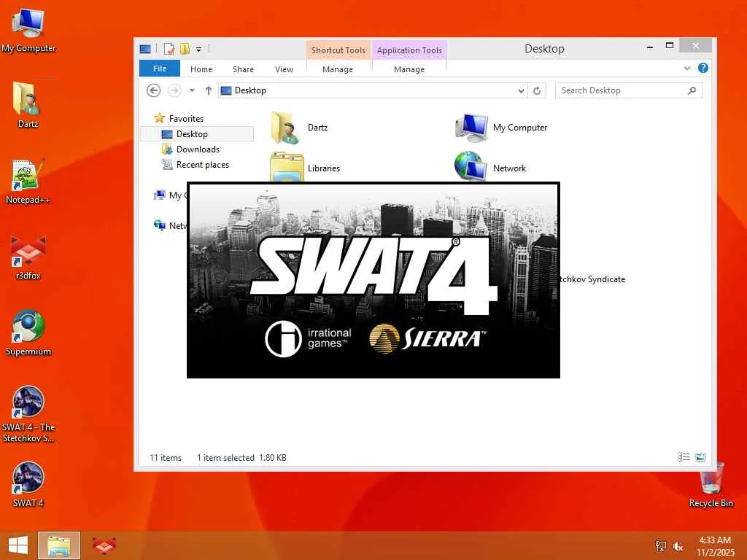Open network status tray icon

click(x=660, y=546)
